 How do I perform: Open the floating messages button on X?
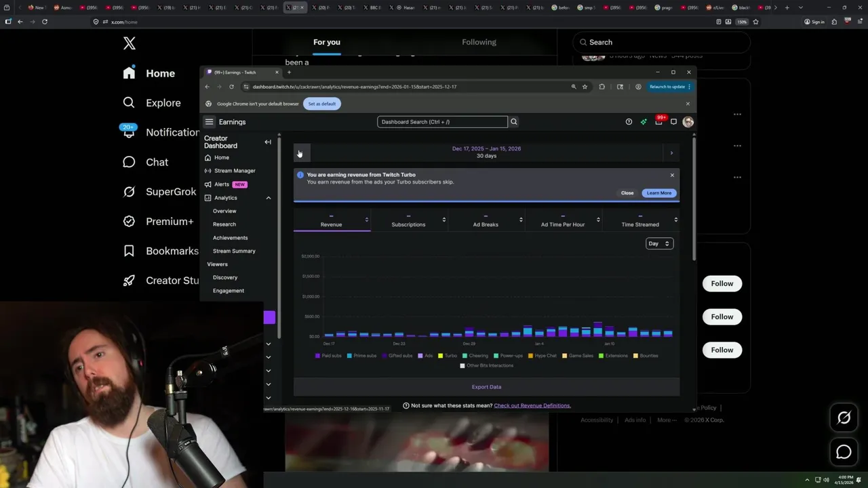tap(844, 452)
